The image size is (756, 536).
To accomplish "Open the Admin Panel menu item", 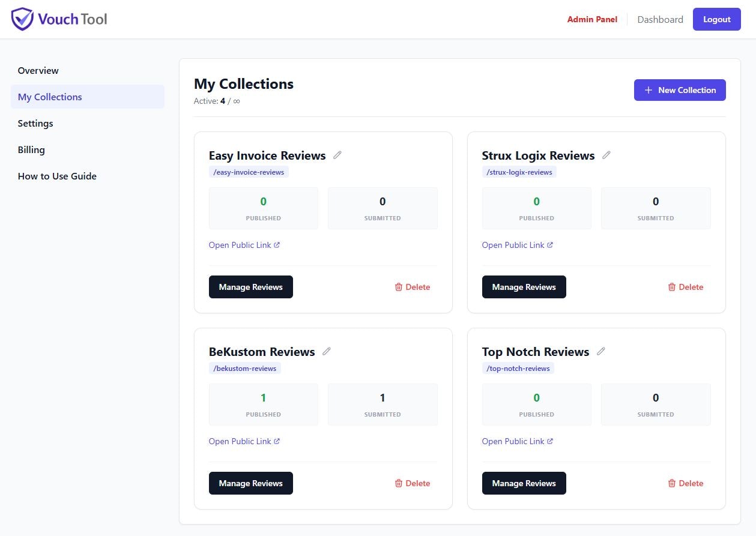I will click(x=592, y=19).
